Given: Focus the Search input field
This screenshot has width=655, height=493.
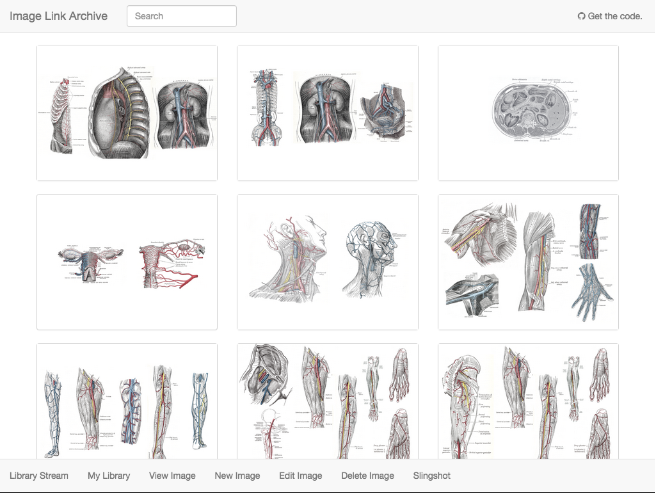Looking at the screenshot, I should pos(182,16).
